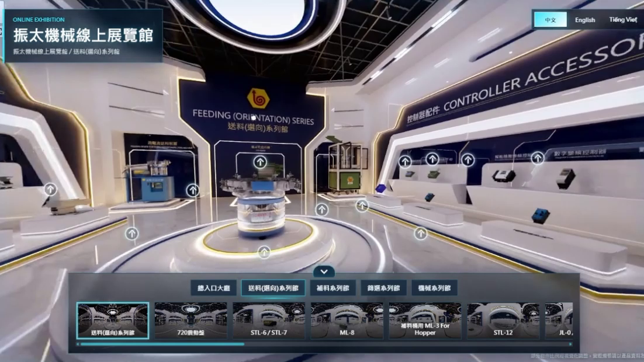Screen dimensions: 644x362
Task: Open the 720震動盤 thumbnail
Action: coord(191,321)
